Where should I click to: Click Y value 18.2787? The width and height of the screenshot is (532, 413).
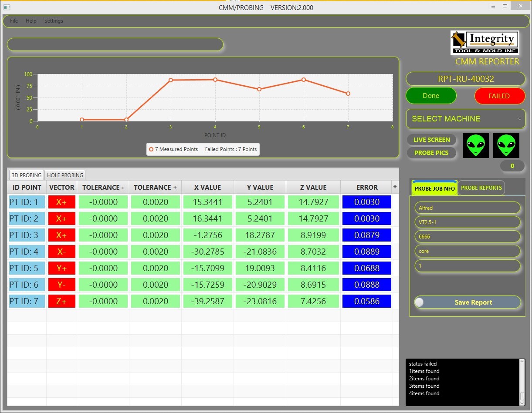pos(260,235)
